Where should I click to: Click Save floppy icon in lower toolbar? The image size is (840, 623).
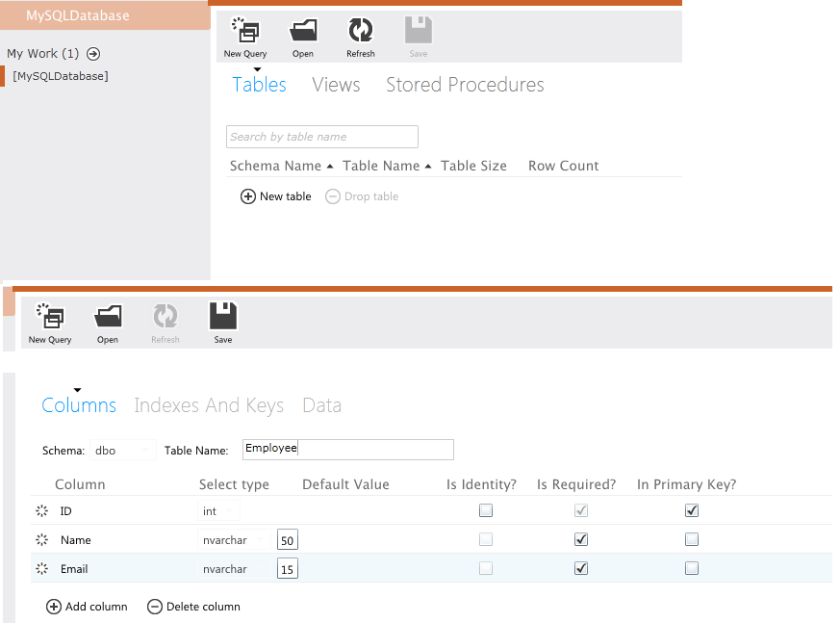point(223,316)
